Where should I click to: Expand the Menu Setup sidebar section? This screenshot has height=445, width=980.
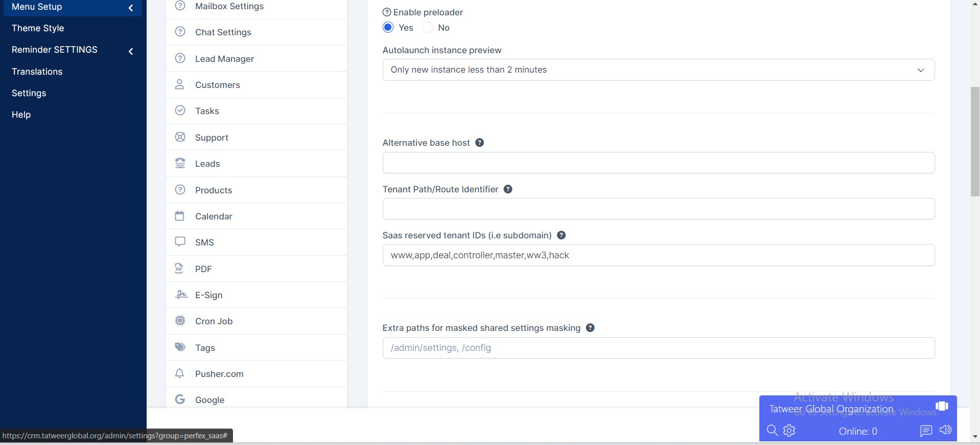pos(73,7)
